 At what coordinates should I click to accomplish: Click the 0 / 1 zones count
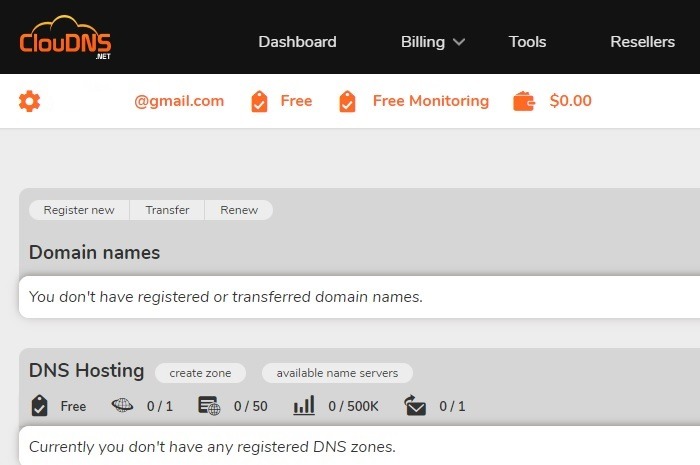pos(160,406)
